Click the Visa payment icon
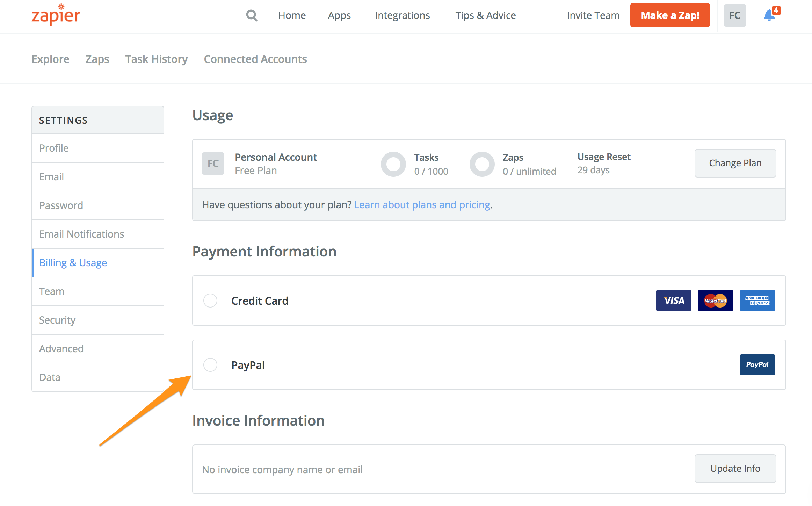Image resolution: width=812 pixels, height=506 pixels. 673,300
